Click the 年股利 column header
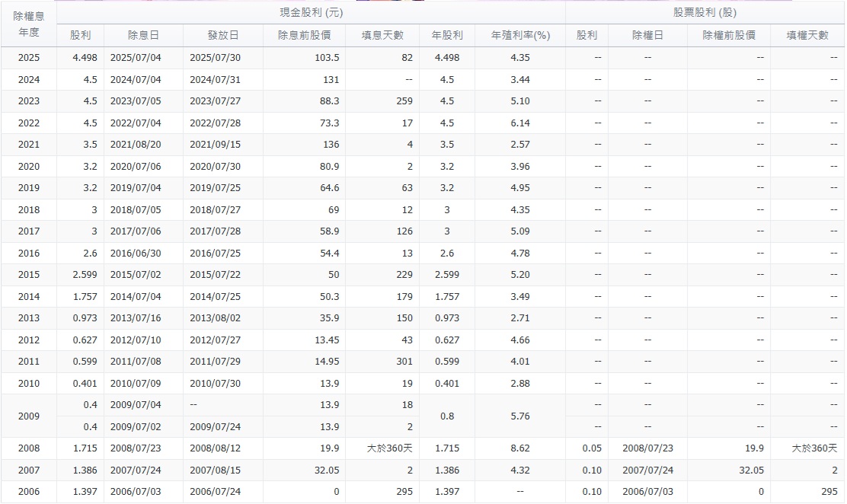The width and height of the screenshot is (847, 504). tap(447, 35)
